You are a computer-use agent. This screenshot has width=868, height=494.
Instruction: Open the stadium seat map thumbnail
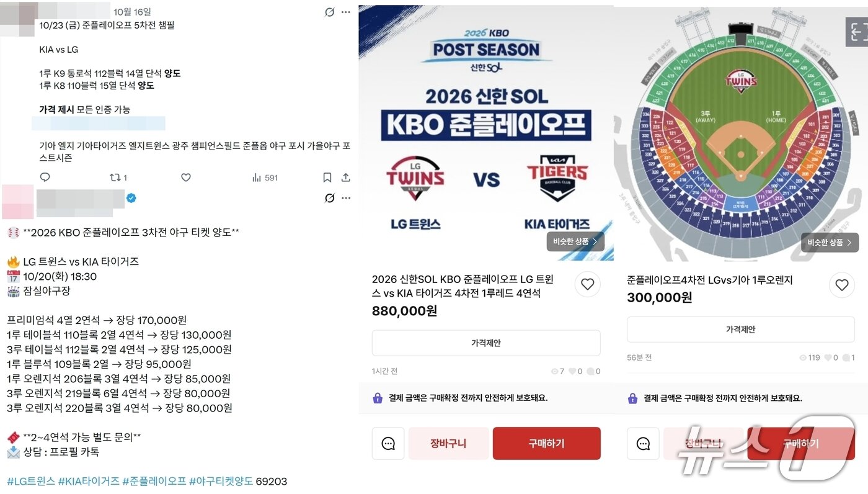click(x=740, y=133)
